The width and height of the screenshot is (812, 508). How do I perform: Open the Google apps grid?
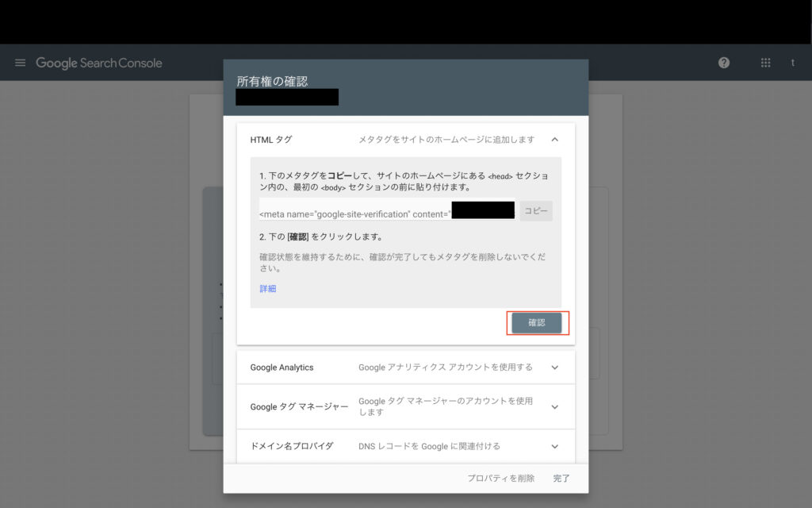coord(765,63)
